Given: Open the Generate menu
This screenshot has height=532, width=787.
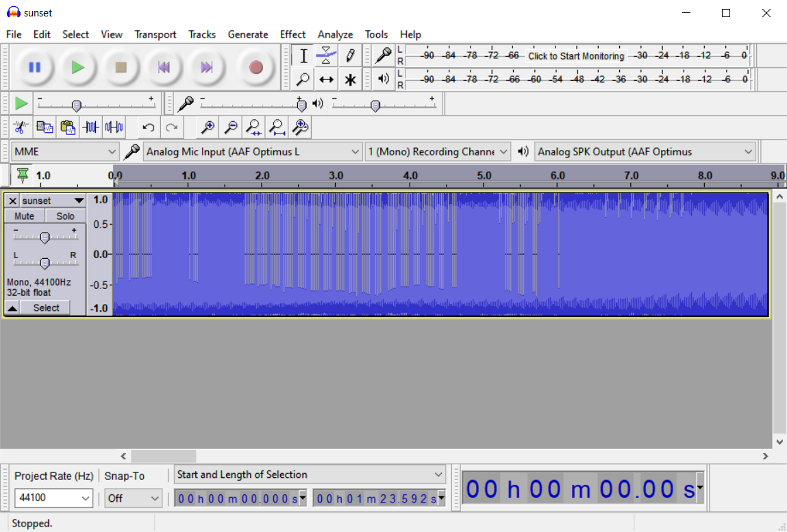Looking at the screenshot, I should tap(248, 34).
